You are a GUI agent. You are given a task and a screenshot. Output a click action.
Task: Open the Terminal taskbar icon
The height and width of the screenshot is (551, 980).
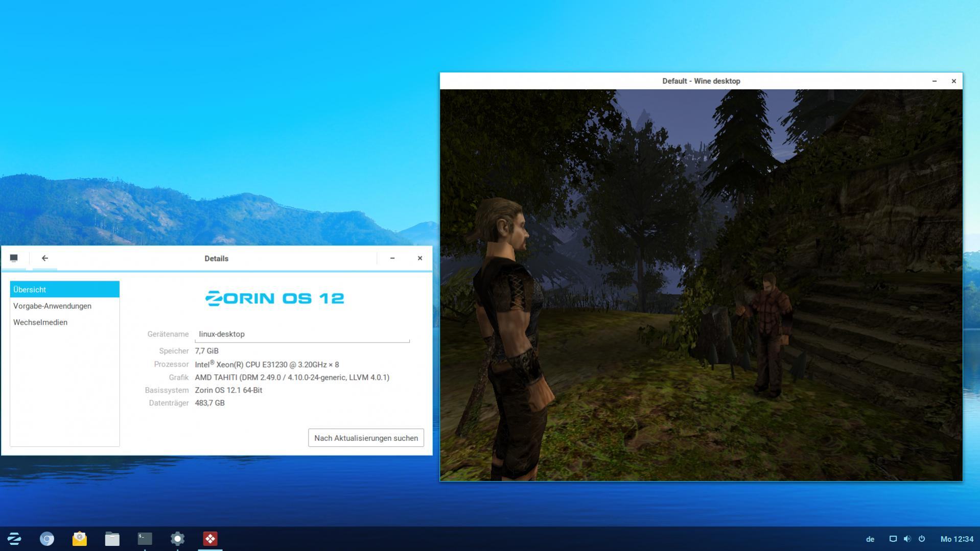145,539
